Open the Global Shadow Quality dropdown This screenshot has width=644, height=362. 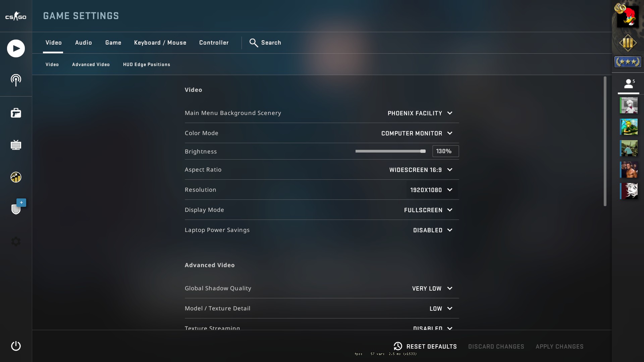pos(432,289)
